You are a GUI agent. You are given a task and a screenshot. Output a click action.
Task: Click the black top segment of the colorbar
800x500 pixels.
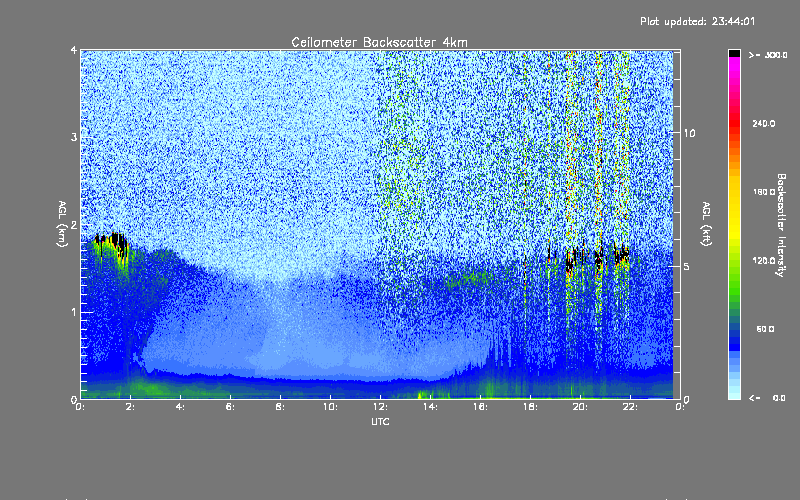pyautogui.click(x=734, y=54)
